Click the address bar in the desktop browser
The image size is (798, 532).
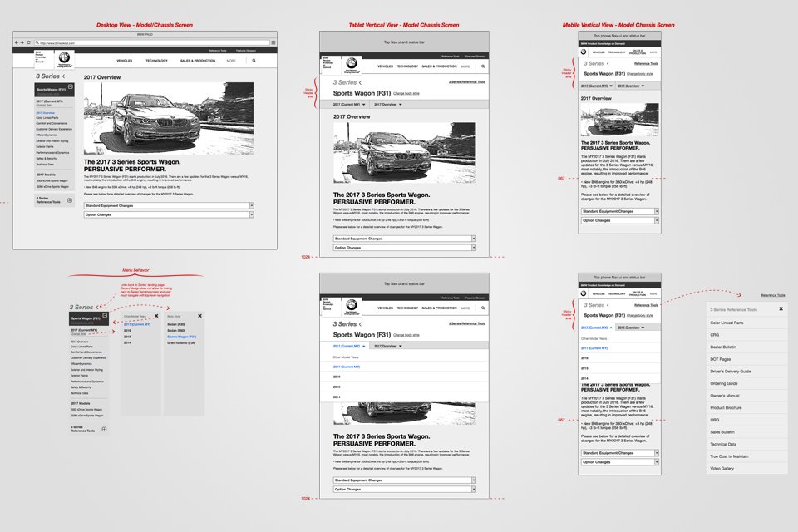151,42
